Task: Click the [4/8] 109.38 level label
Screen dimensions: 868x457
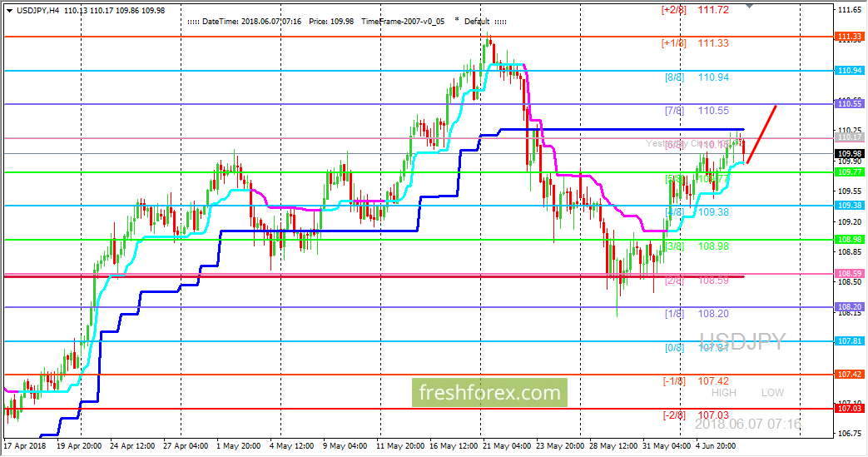Action: coord(697,212)
